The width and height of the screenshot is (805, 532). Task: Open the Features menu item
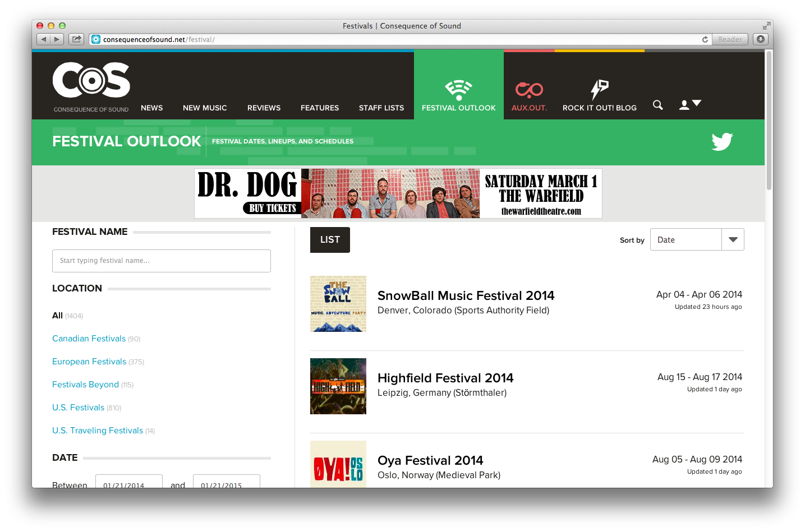coord(320,108)
